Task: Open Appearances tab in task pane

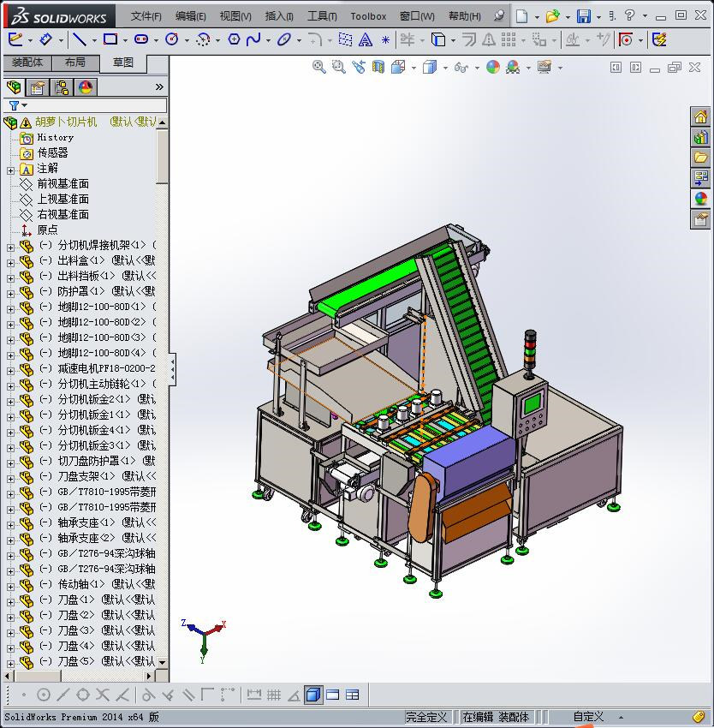Action: [700, 198]
